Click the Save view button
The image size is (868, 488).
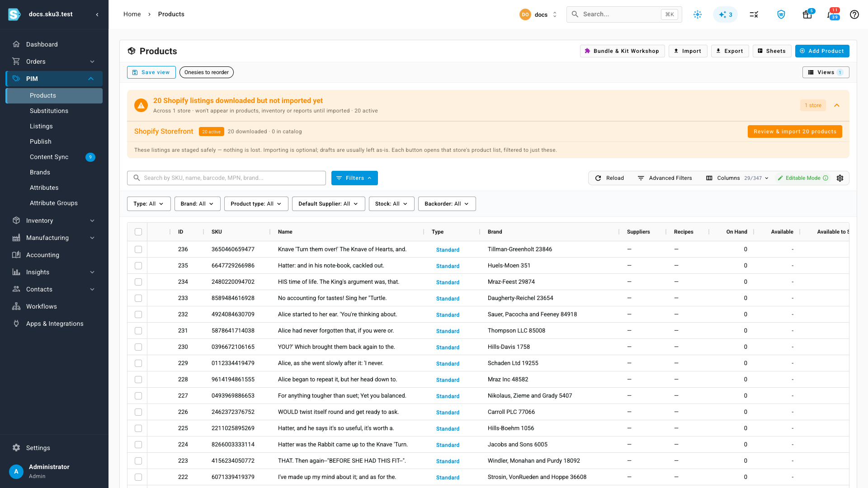[151, 72]
